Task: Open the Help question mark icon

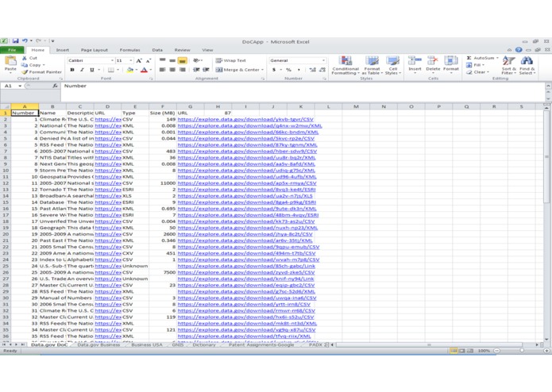Action: click(519, 50)
